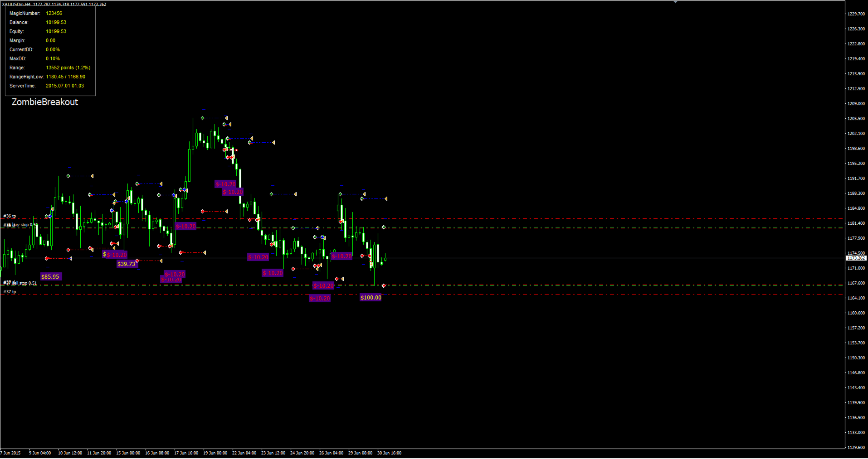Click price axis label 1167.600
Viewport: 868px width, 459px height.
(x=856, y=283)
